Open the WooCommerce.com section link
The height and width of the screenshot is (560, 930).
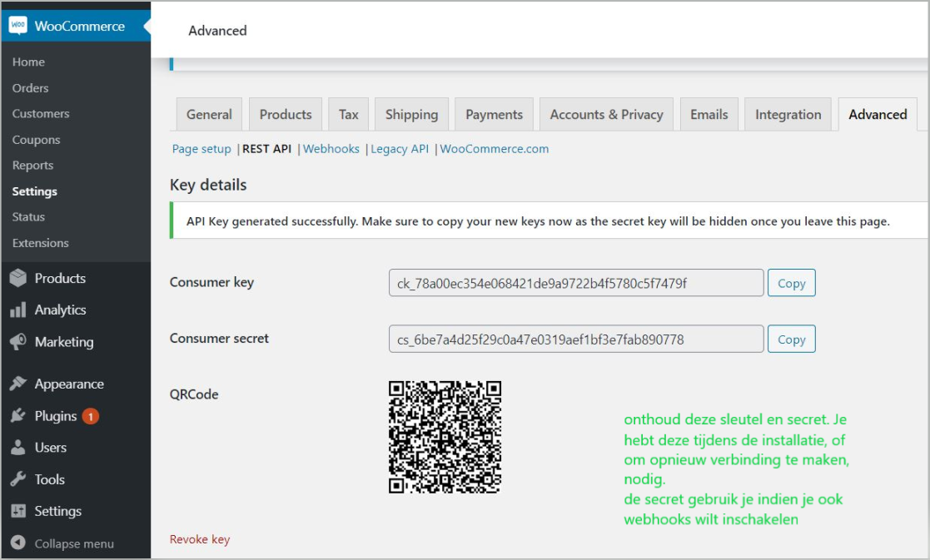(x=494, y=149)
